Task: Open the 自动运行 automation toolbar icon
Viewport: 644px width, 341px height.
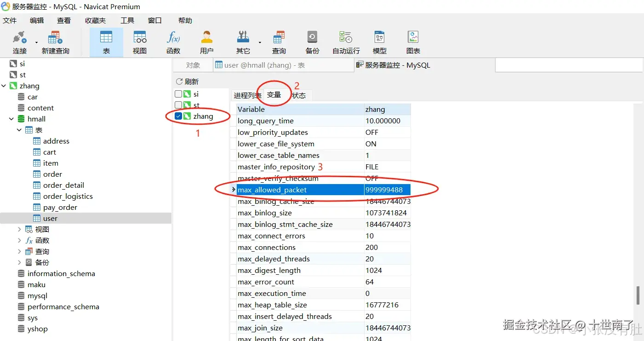Action: tap(346, 42)
